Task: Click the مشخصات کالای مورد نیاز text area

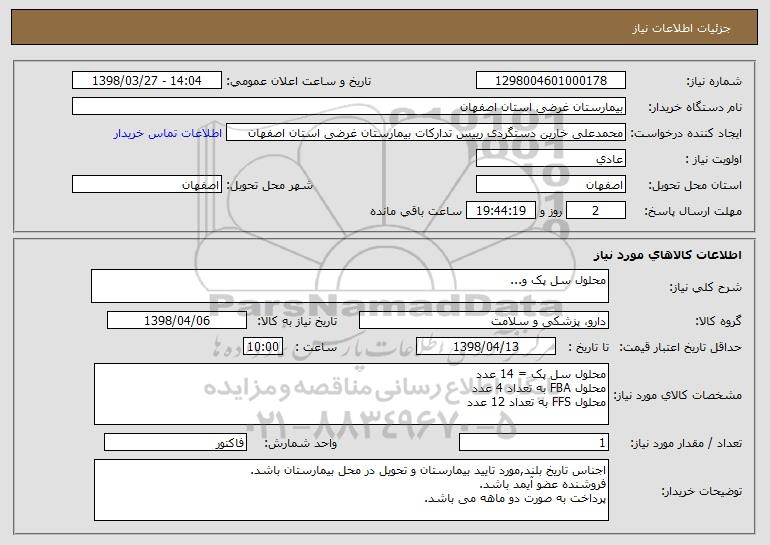Action: click(351, 394)
